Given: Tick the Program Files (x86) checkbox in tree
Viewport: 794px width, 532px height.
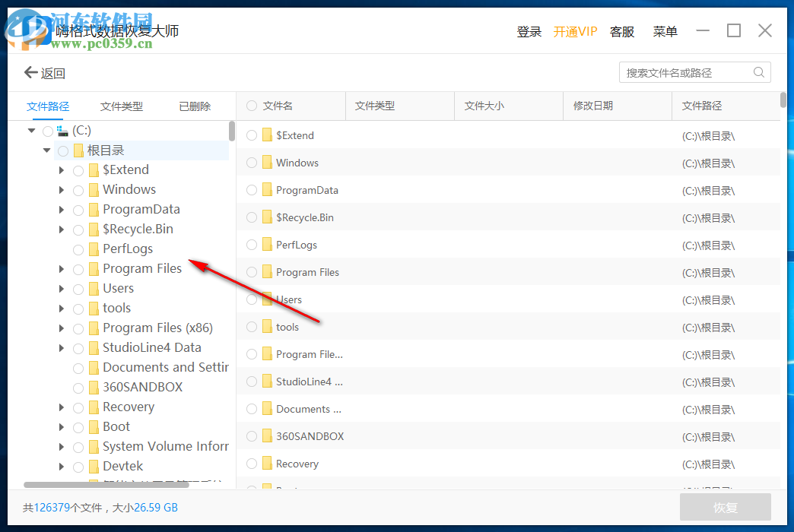Looking at the screenshot, I should 78,328.
